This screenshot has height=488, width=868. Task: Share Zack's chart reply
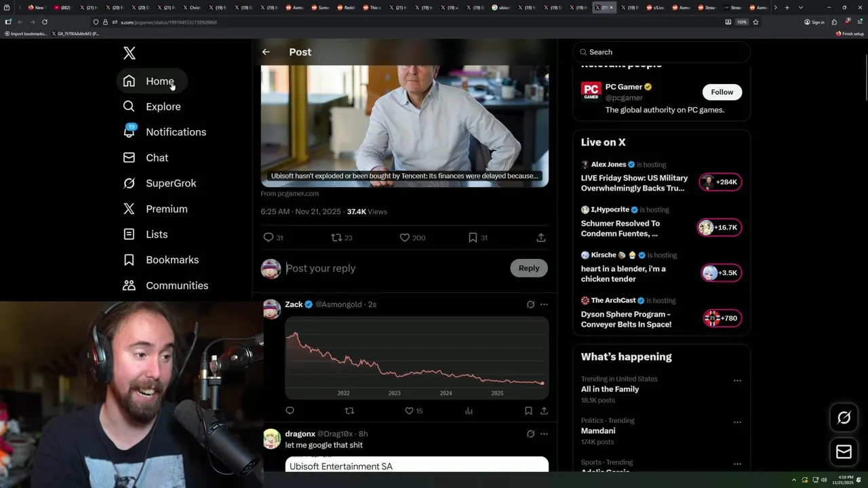pos(544,411)
